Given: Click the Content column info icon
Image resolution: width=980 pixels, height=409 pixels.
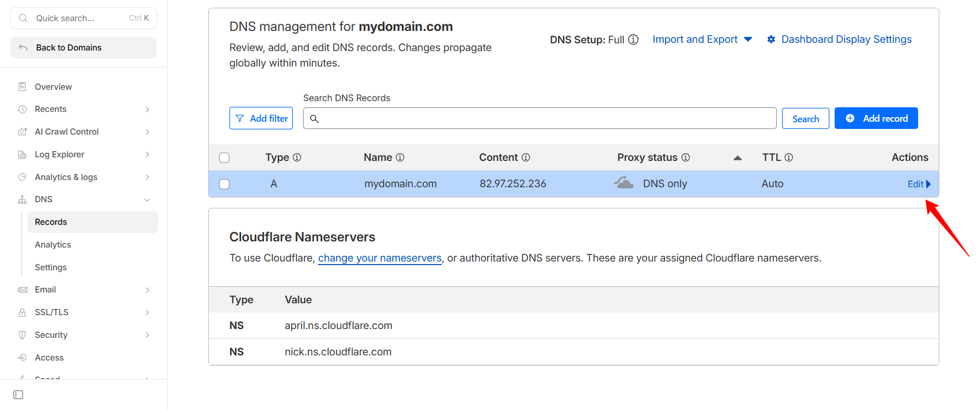Looking at the screenshot, I should [526, 157].
